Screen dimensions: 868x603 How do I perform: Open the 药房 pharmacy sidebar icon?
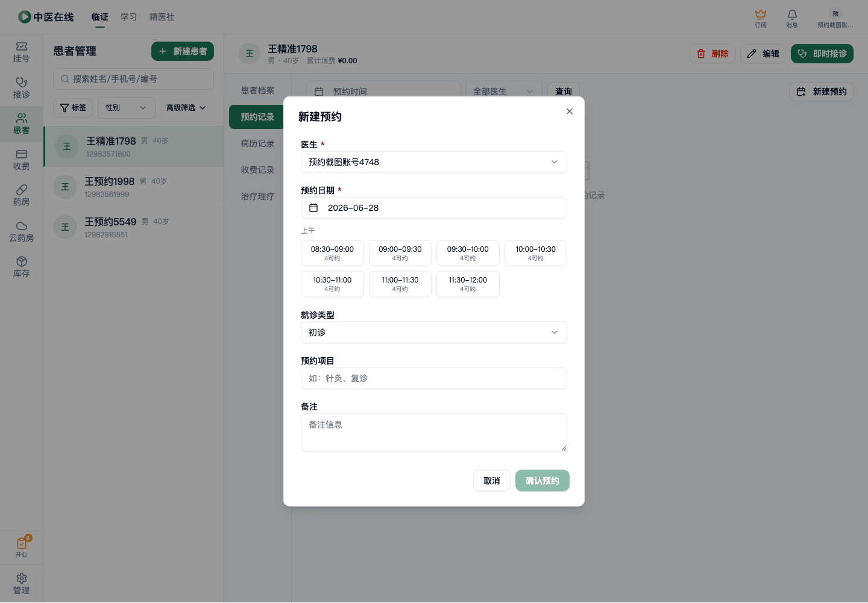click(21, 196)
